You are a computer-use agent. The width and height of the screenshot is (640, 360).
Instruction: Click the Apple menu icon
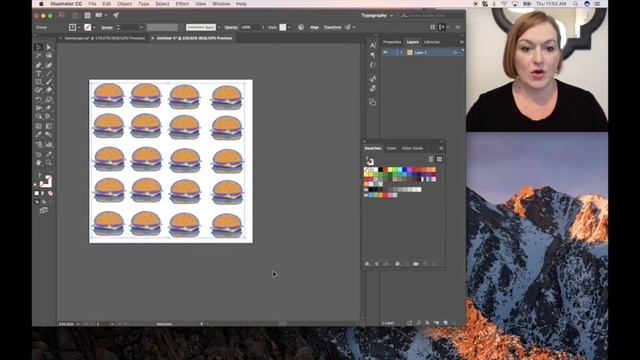pyautogui.click(x=41, y=4)
